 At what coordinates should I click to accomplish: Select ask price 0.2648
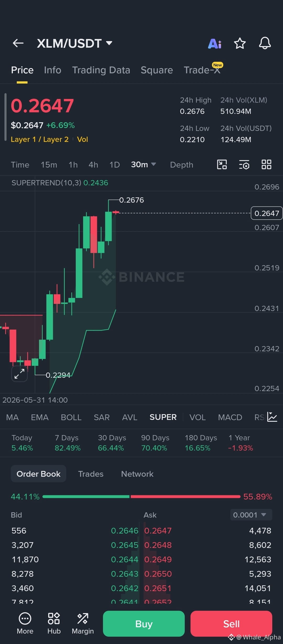coord(158,545)
